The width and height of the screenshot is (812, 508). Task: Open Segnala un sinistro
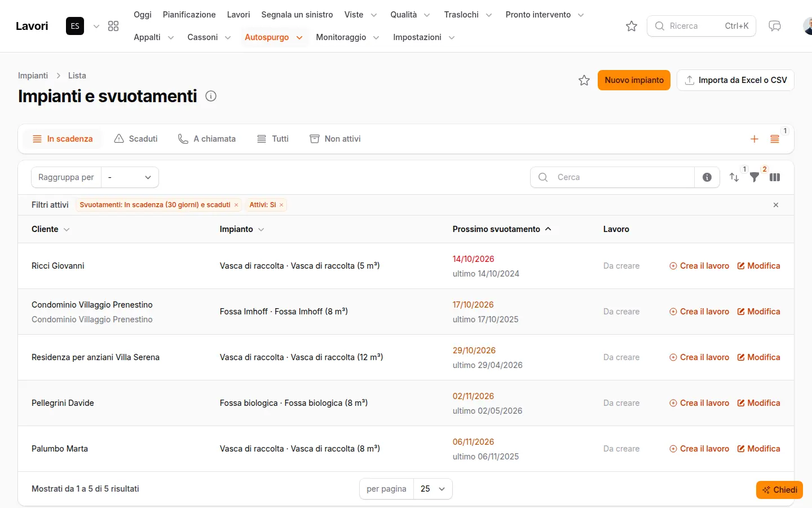click(297, 15)
